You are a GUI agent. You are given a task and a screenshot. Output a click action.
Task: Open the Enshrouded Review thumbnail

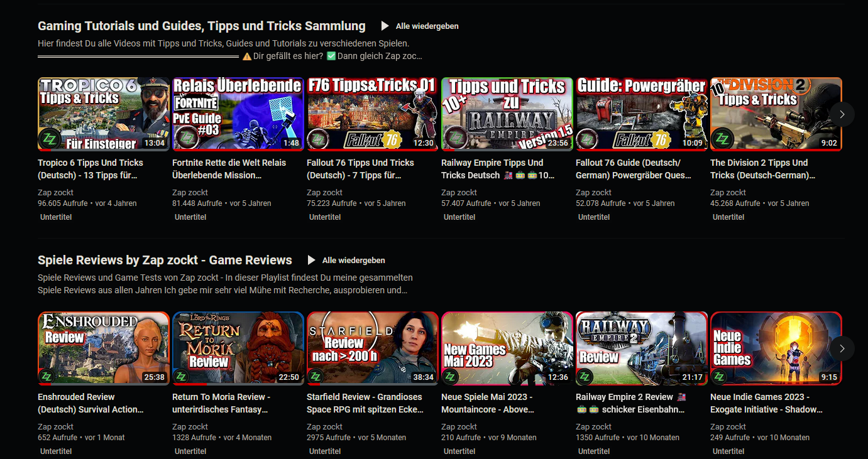point(104,348)
